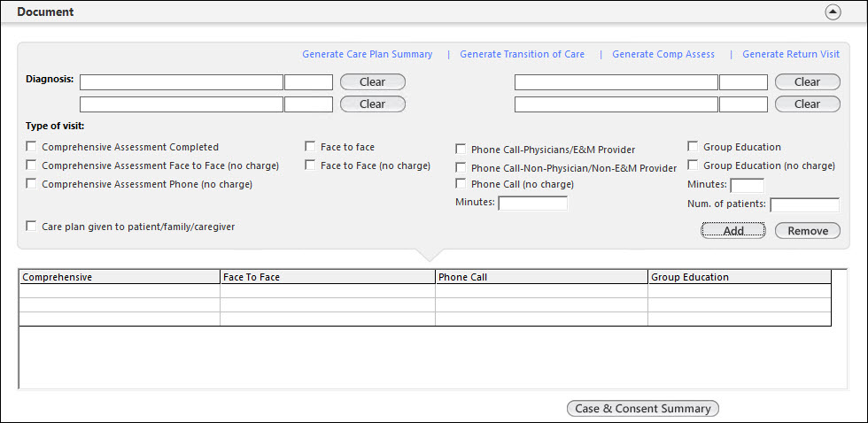
Task: Click the Add button
Action: tap(733, 231)
